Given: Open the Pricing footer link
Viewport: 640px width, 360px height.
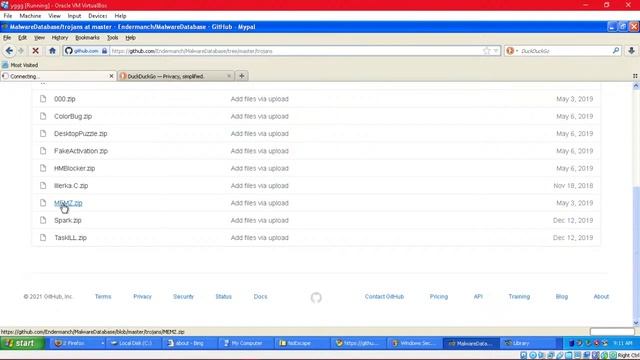Looking at the screenshot, I should [439, 297].
